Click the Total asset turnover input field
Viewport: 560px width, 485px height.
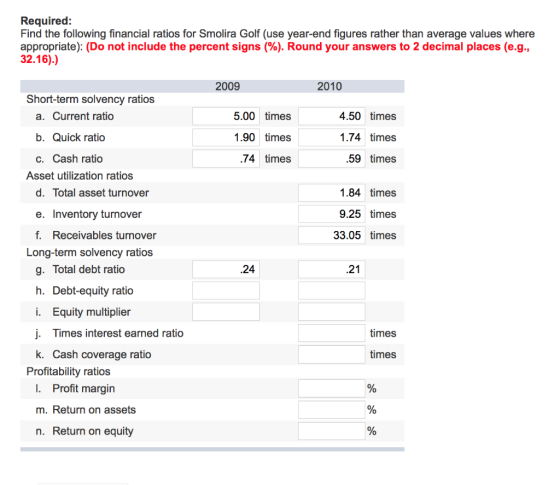click(332, 193)
